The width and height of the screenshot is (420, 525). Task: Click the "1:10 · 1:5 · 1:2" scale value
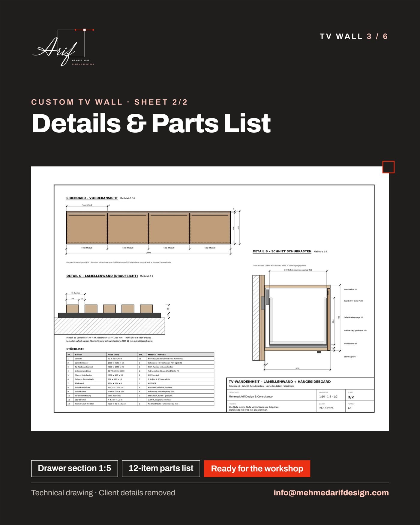tap(328, 397)
